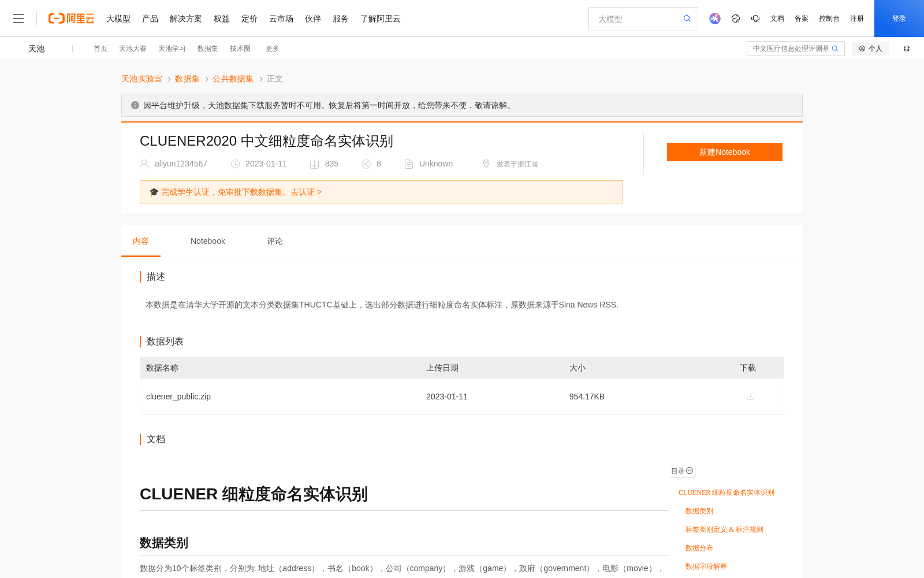Image resolution: width=924 pixels, height=578 pixels.
Task: Click the globe language icon
Action: (x=736, y=18)
